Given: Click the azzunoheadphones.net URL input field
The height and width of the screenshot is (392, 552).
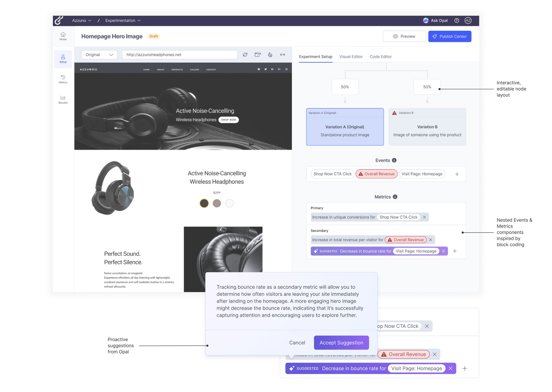Looking at the screenshot, I should coord(180,55).
